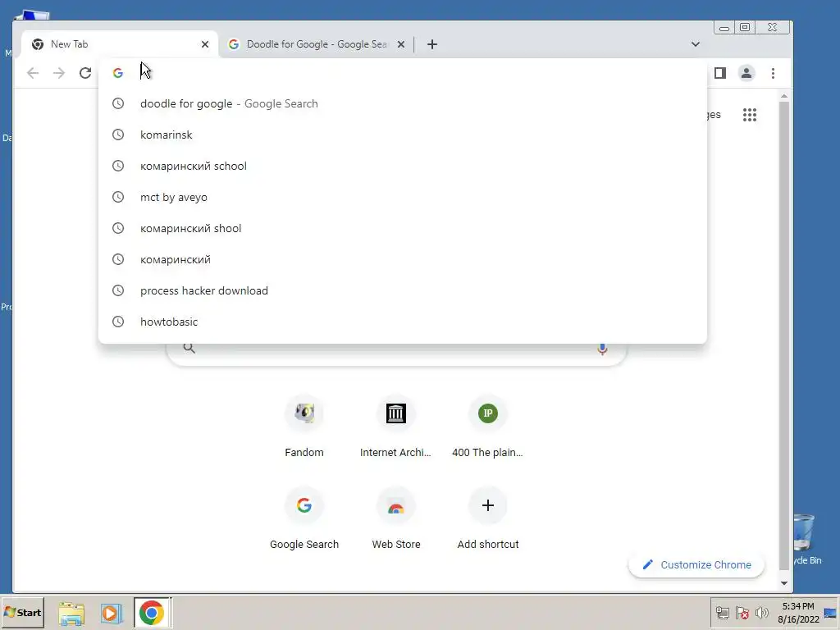Click the Customize Chrome button
Image resolution: width=840 pixels, height=630 pixels.
696,564
